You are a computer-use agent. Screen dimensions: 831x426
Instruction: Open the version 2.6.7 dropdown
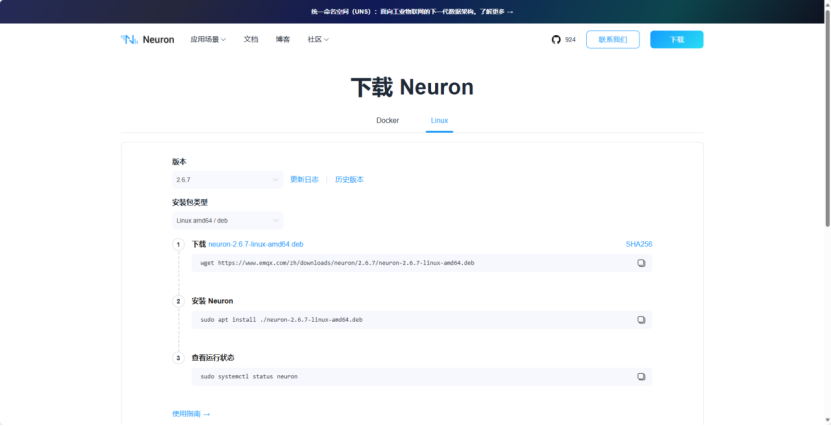click(227, 180)
